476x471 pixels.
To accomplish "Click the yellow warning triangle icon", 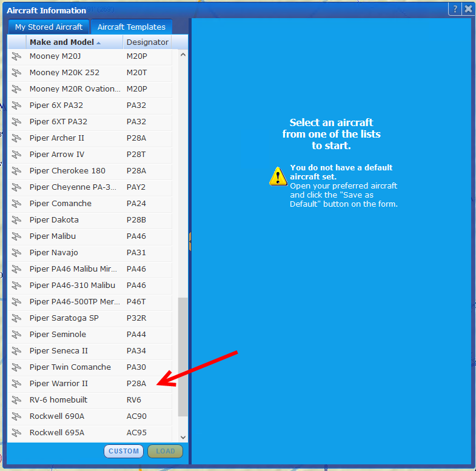I will (278, 176).
